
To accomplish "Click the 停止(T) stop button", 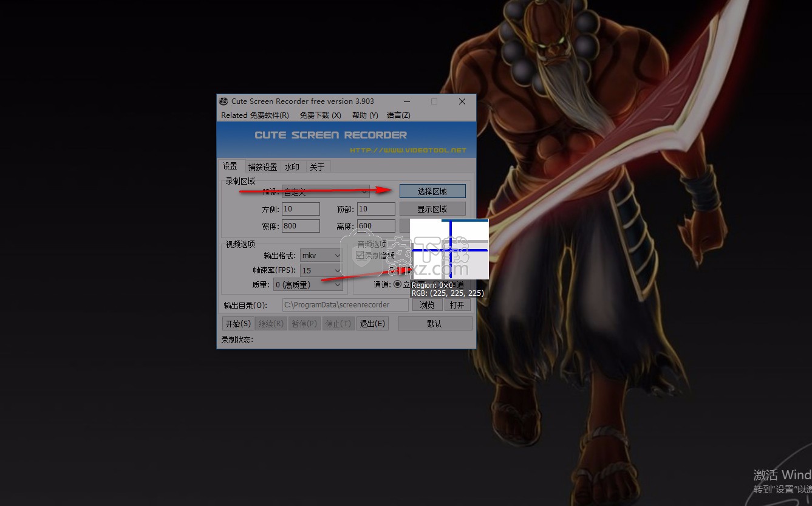I will tap(338, 324).
